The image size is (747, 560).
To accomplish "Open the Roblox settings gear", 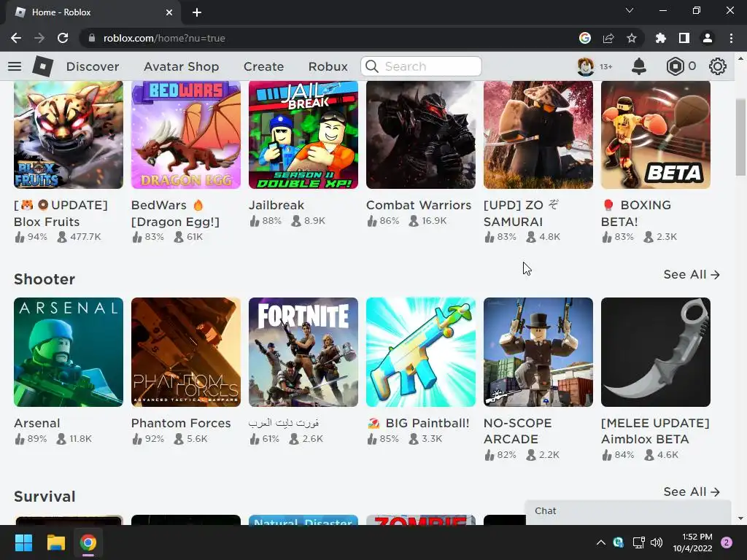I will click(x=718, y=66).
